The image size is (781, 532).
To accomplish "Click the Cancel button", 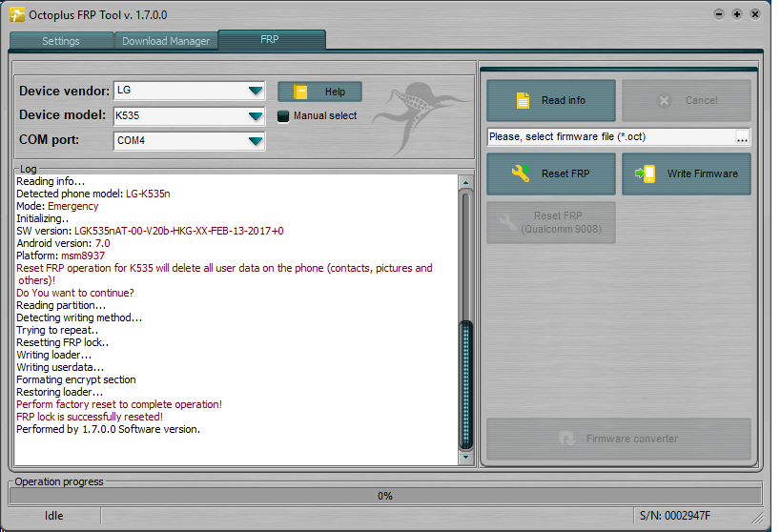I will (687, 101).
